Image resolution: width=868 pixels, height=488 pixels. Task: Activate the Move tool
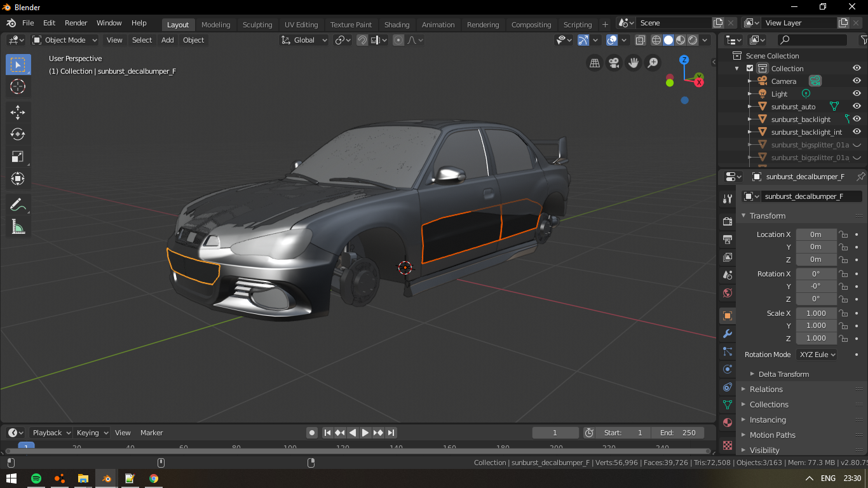(x=18, y=112)
